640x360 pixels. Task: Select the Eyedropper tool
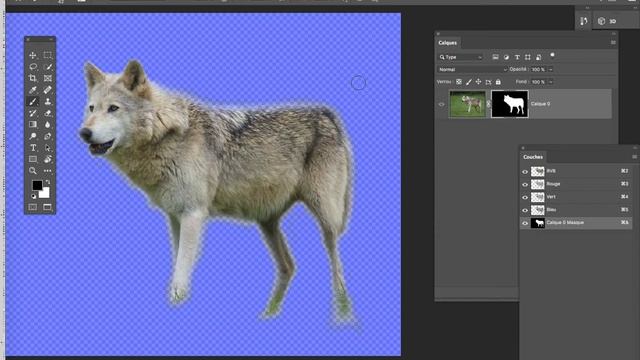point(33,90)
